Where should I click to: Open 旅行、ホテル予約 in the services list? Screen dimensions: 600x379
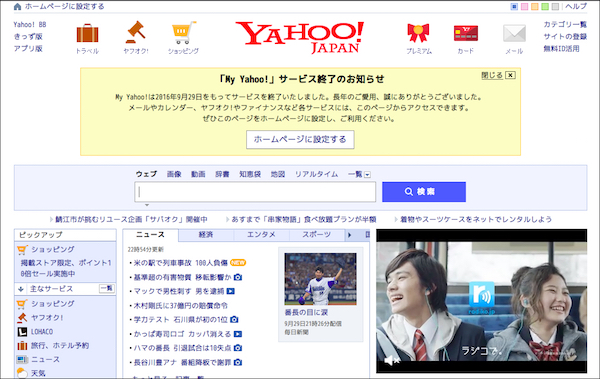(60, 346)
